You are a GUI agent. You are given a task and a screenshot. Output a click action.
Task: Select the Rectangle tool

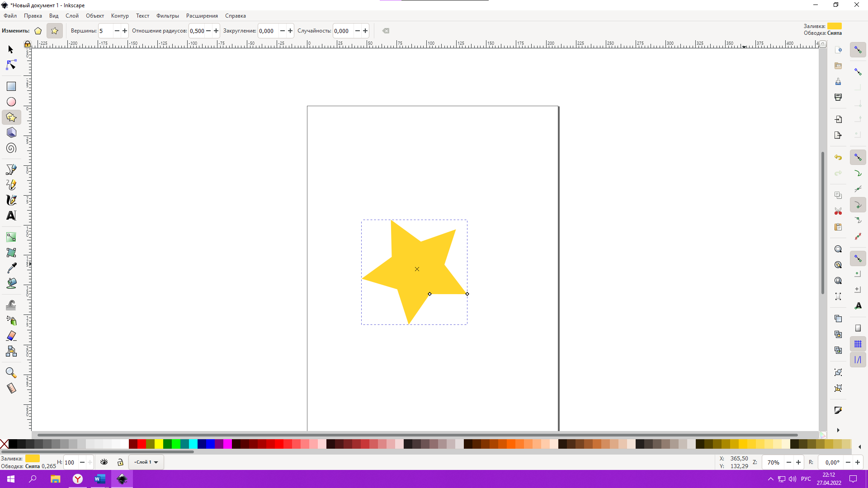click(x=11, y=86)
